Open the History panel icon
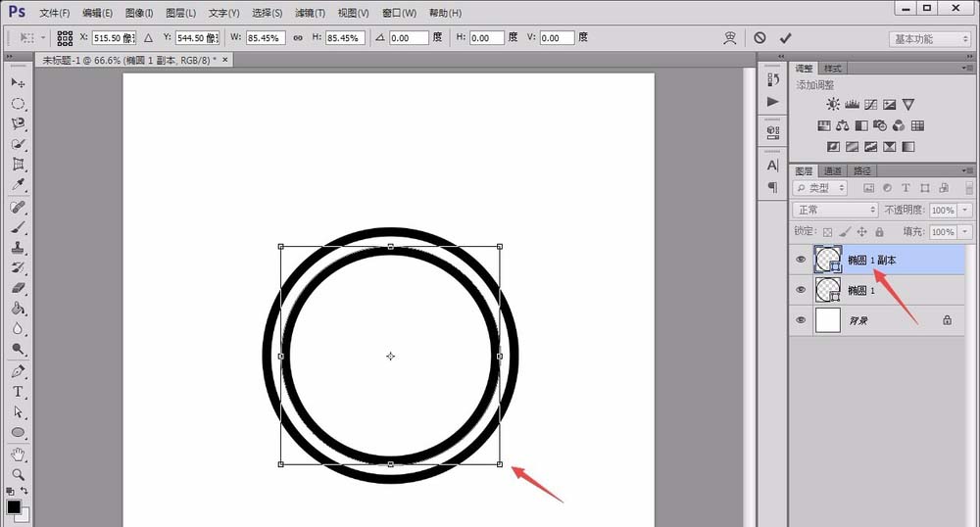Viewport: 980px width, 527px height. tap(773, 79)
